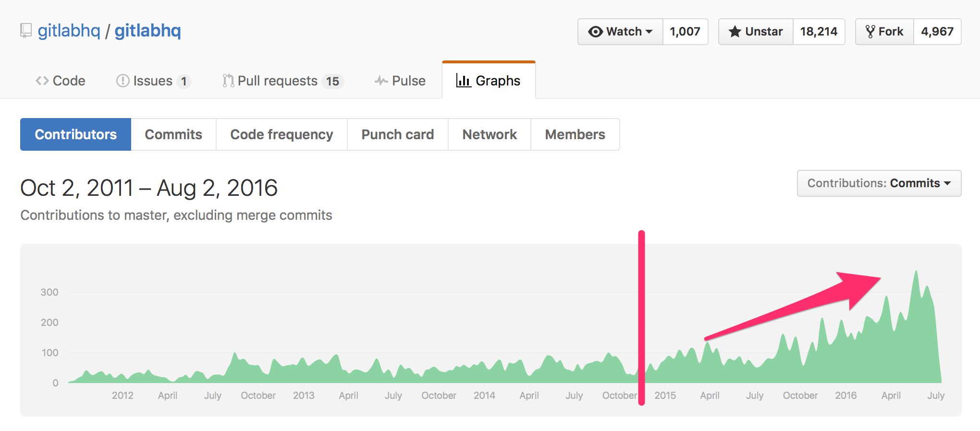Click the pull request icon
Screen dimensions: 980x431
[228, 81]
